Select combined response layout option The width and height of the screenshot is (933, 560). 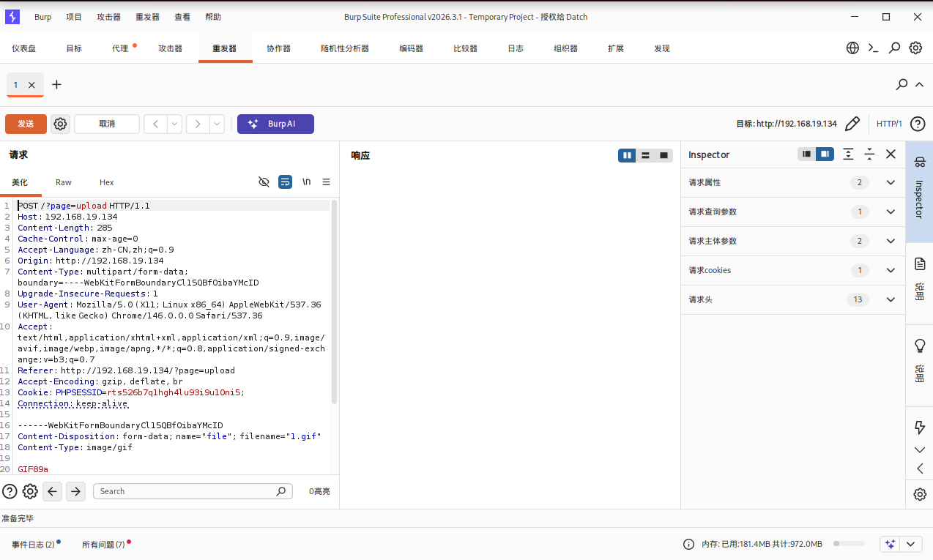(x=663, y=155)
